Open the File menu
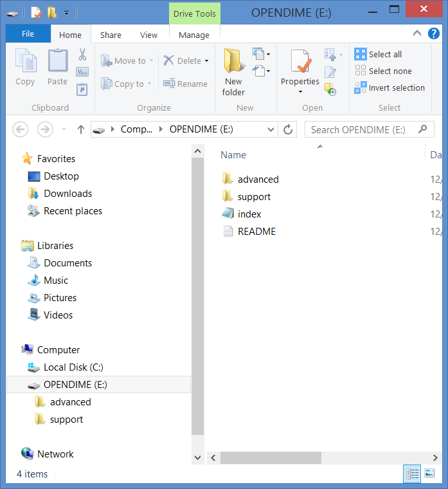This screenshot has width=448, height=489. tap(28, 33)
